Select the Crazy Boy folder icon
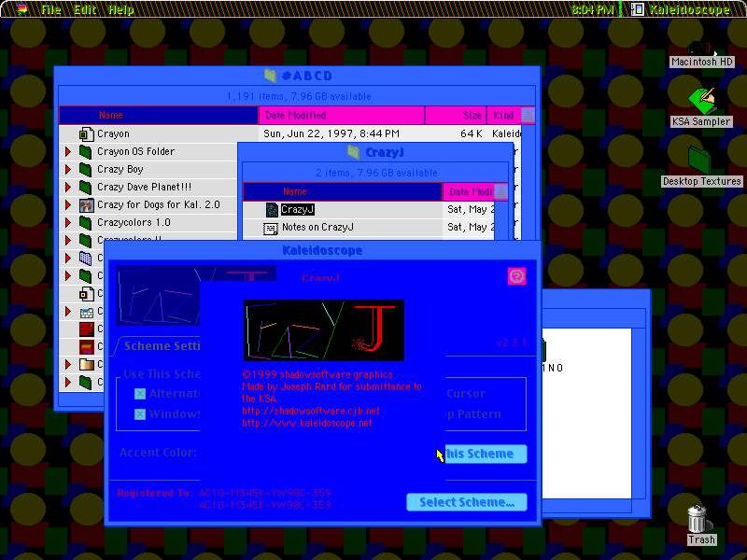 point(85,170)
